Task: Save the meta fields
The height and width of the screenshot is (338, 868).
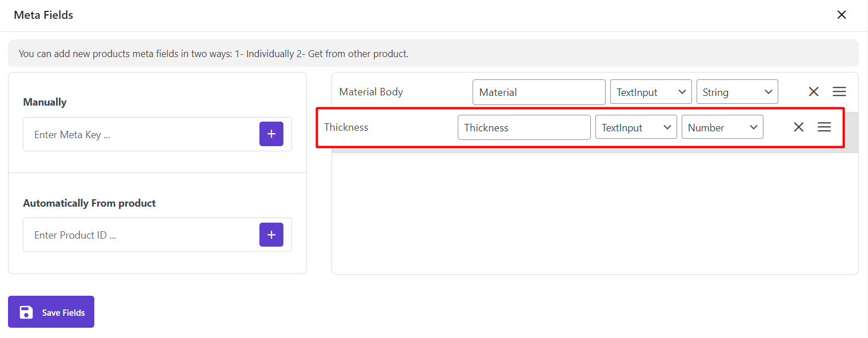Action: coord(51,312)
